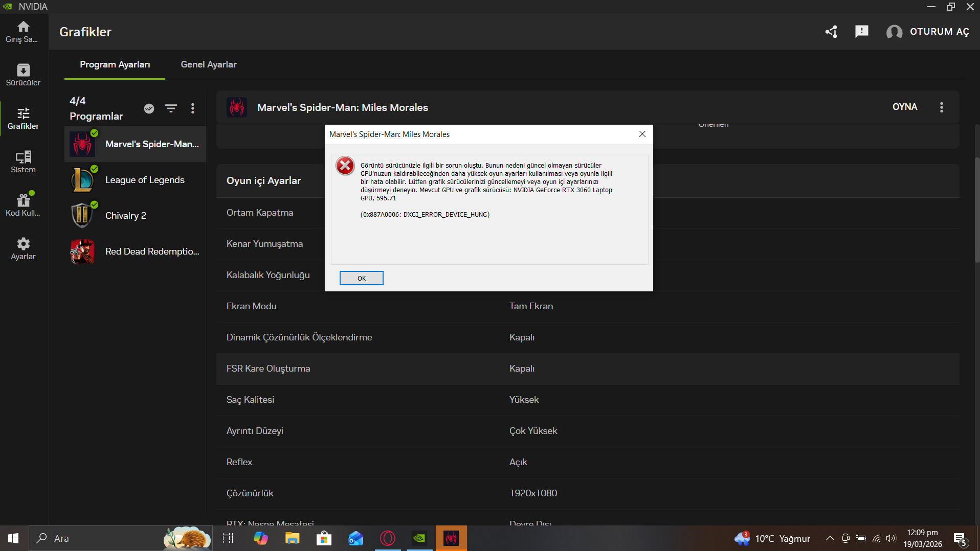Image resolution: width=980 pixels, height=551 pixels.
Task: Open the program list filter icon
Action: pyautogui.click(x=171, y=108)
